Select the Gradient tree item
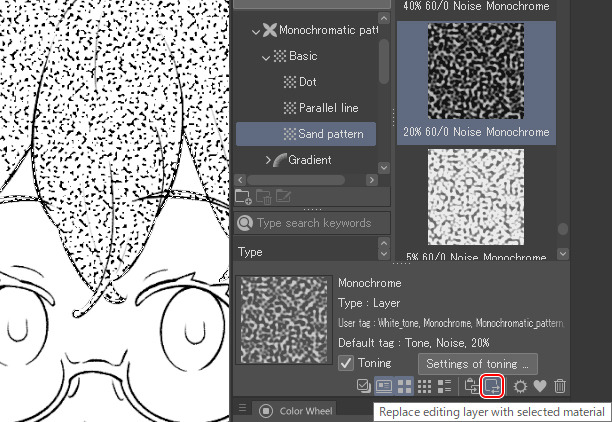The image size is (612, 422). pos(302,160)
